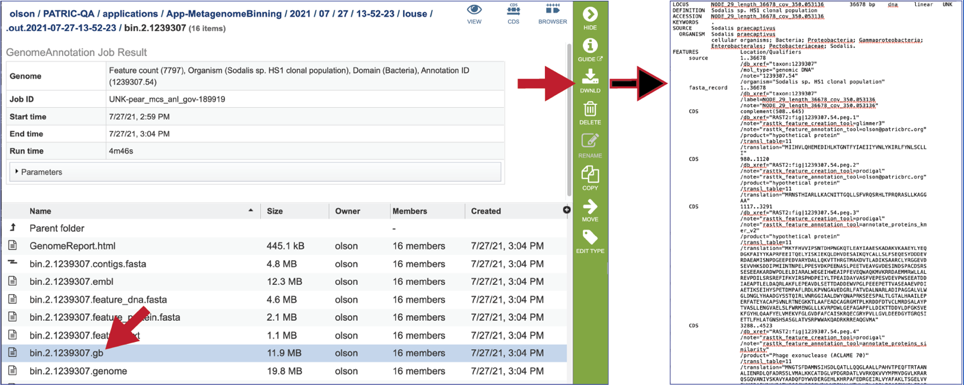Click the Parent folder up-arrow icon
This screenshot has width=964, height=385.
coord(12,228)
